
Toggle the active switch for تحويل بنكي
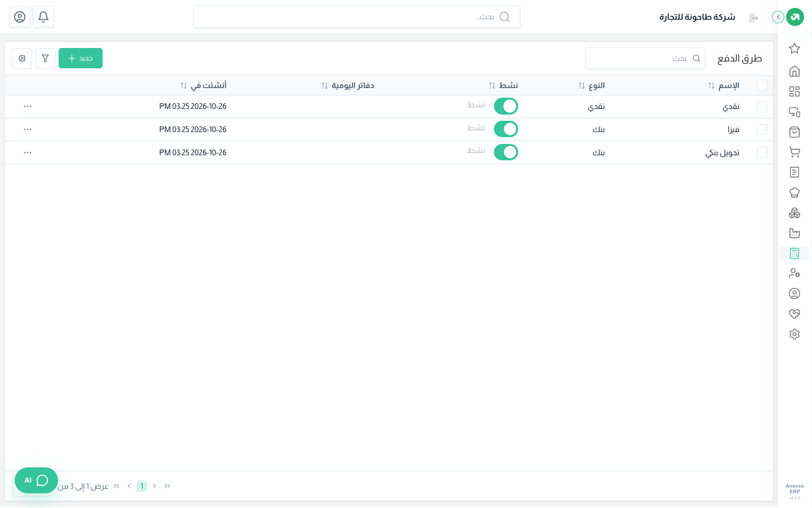coord(506,152)
